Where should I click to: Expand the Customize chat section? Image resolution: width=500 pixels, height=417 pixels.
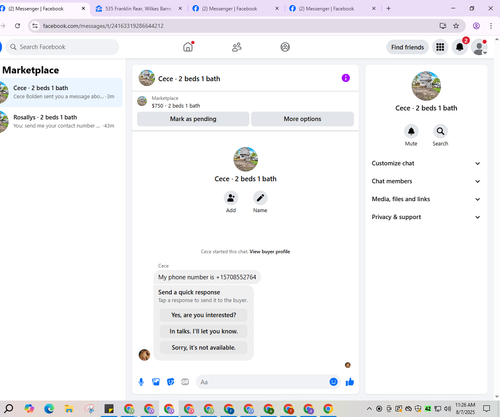point(426,163)
